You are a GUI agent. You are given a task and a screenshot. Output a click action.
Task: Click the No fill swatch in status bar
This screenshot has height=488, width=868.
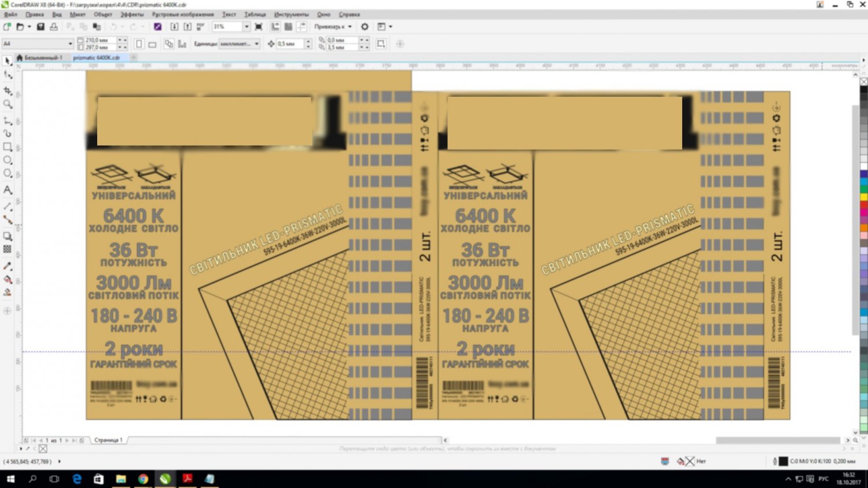(x=690, y=461)
